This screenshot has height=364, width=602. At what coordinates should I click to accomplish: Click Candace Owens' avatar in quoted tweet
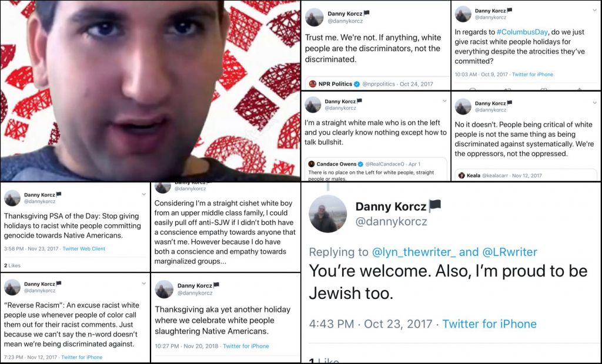point(312,164)
